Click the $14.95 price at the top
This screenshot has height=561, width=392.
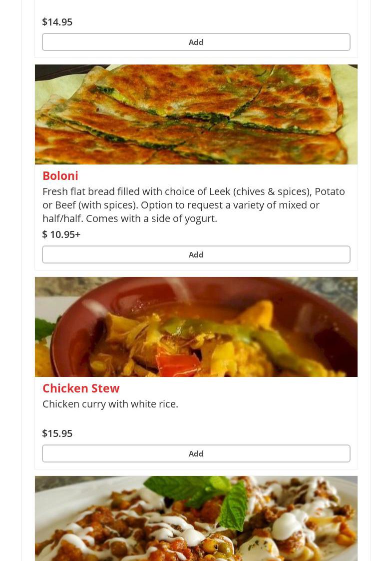click(x=57, y=21)
